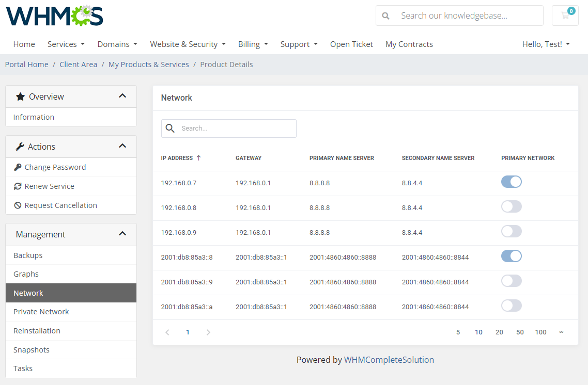The image size is (588, 385).
Task: Show 50 entries per page
Action: click(x=520, y=332)
